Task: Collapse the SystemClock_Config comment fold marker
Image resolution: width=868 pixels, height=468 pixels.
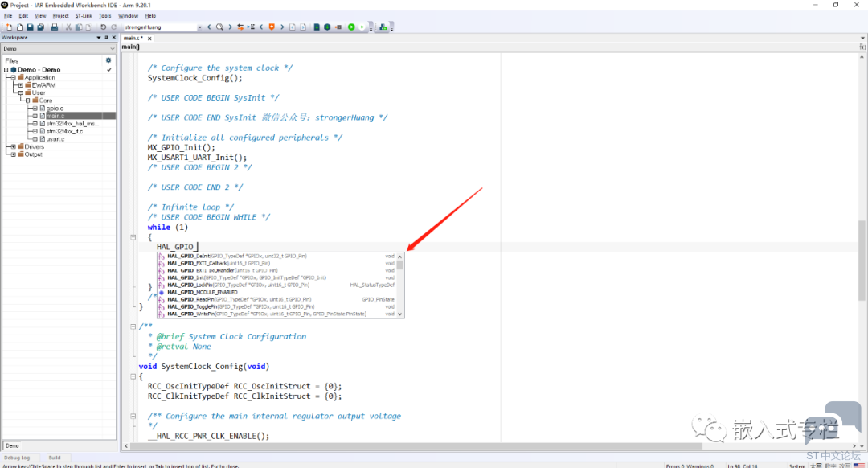Action: point(133,326)
